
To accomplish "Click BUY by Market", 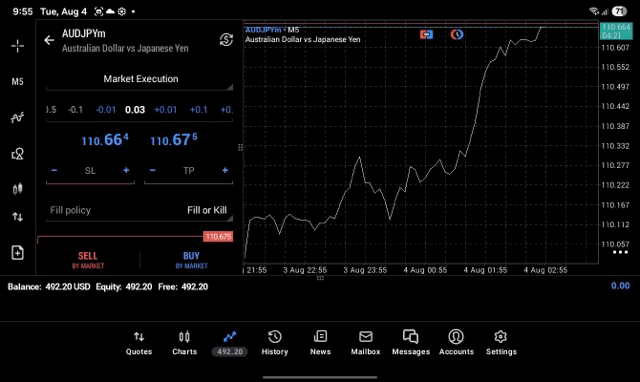I will pyautogui.click(x=191, y=260).
